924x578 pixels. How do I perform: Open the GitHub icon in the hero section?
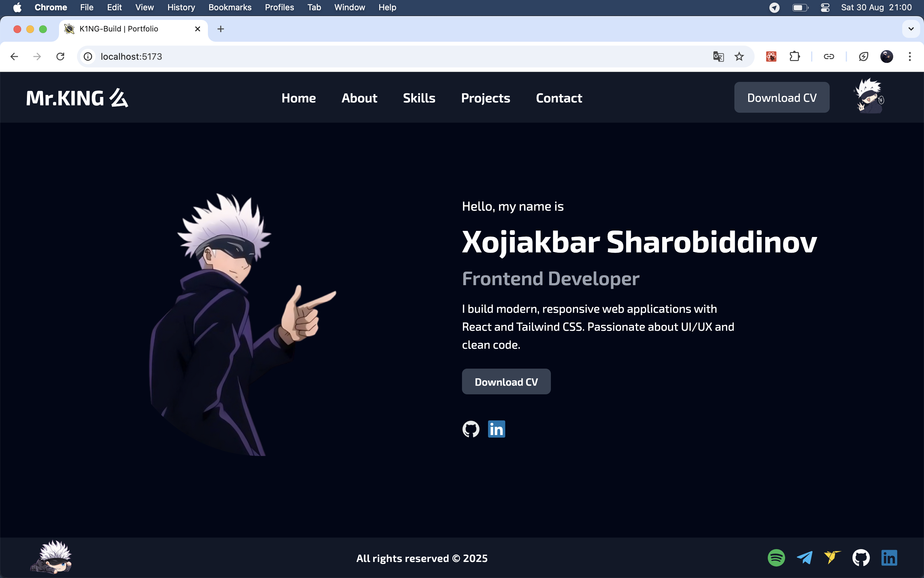[471, 429]
